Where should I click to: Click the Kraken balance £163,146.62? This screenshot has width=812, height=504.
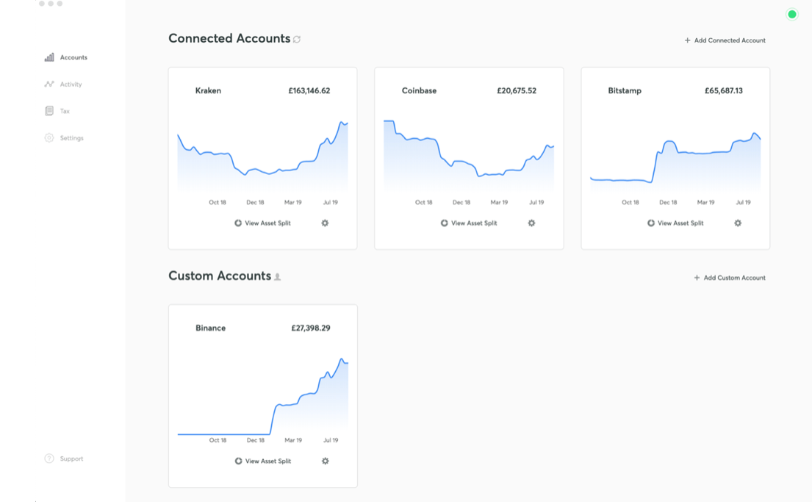(x=309, y=90)
